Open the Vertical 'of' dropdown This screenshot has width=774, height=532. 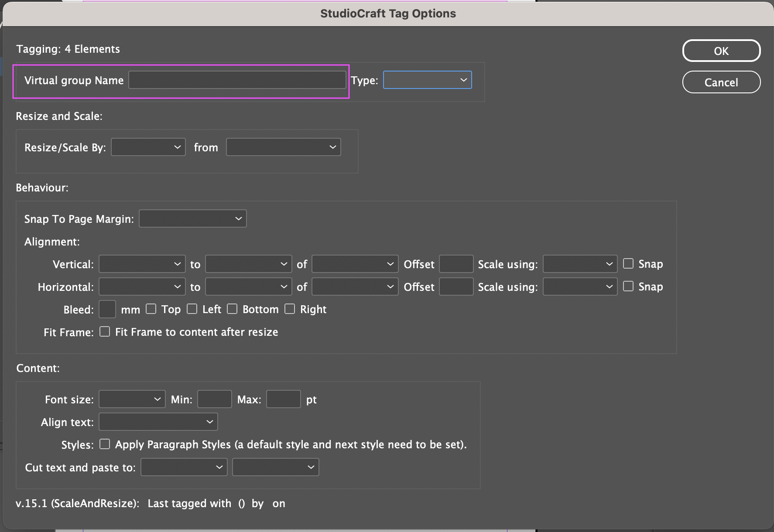[355, 264]
